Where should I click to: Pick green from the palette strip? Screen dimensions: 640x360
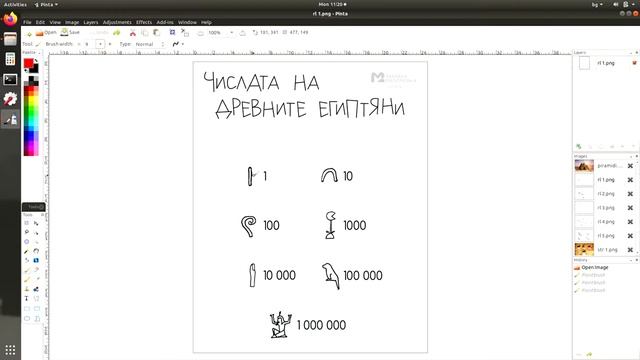pos(31,112)
